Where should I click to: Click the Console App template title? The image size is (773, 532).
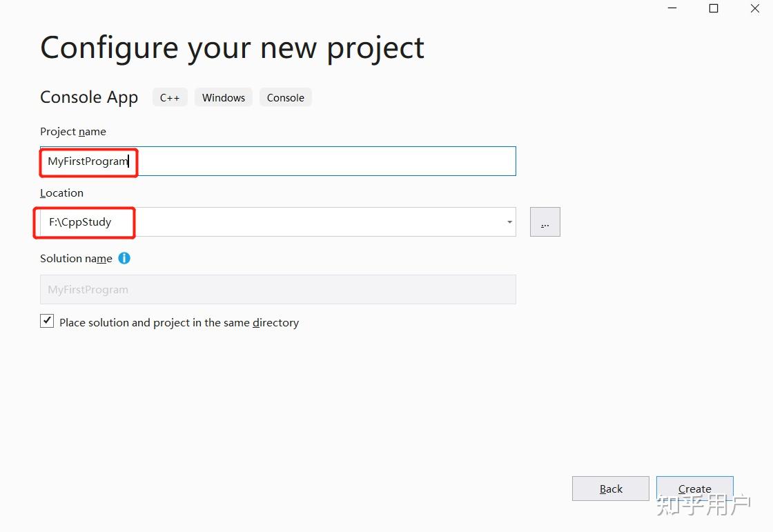coord(89,97)
